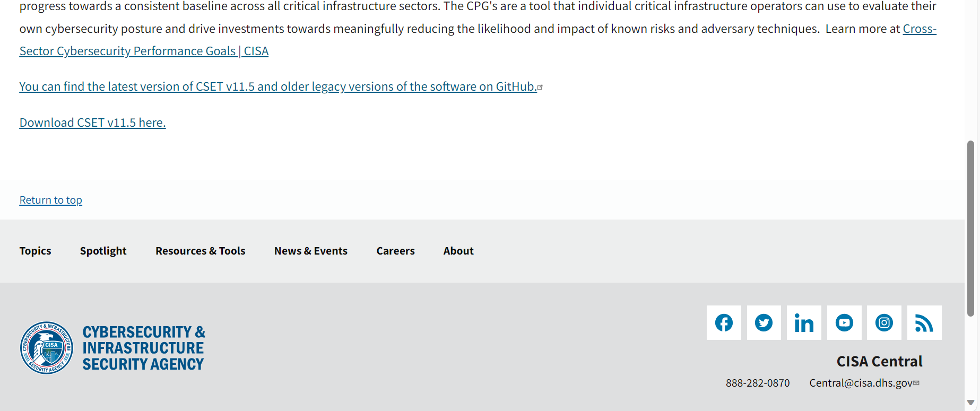Open CISA LinkedIn page icon

tap(804, 322)
